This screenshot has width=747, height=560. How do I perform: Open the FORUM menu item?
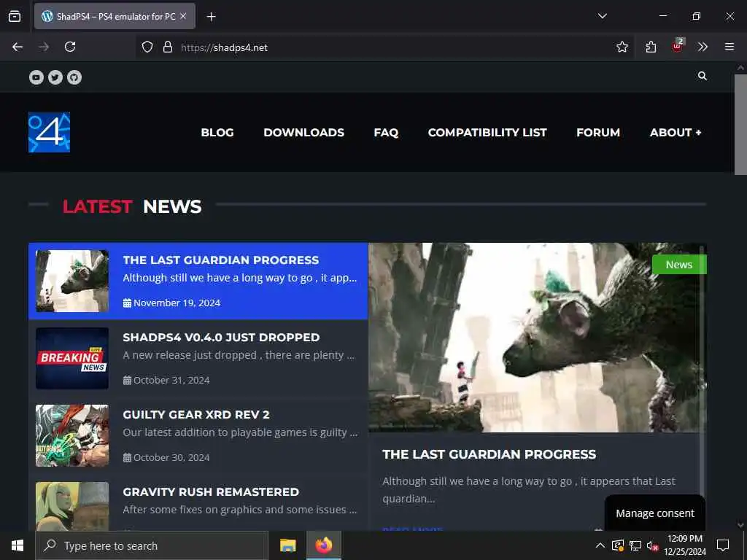(x=598, y=133)
